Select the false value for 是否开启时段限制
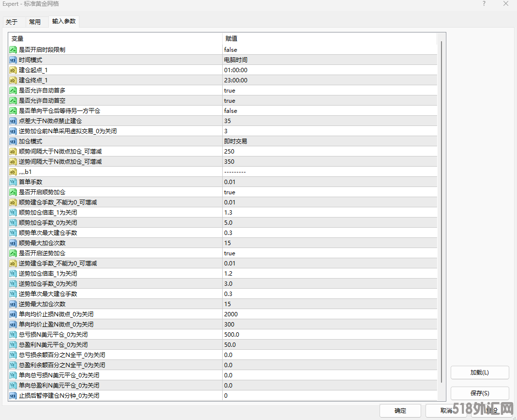 pyautogui.click(x=230, y=50)
